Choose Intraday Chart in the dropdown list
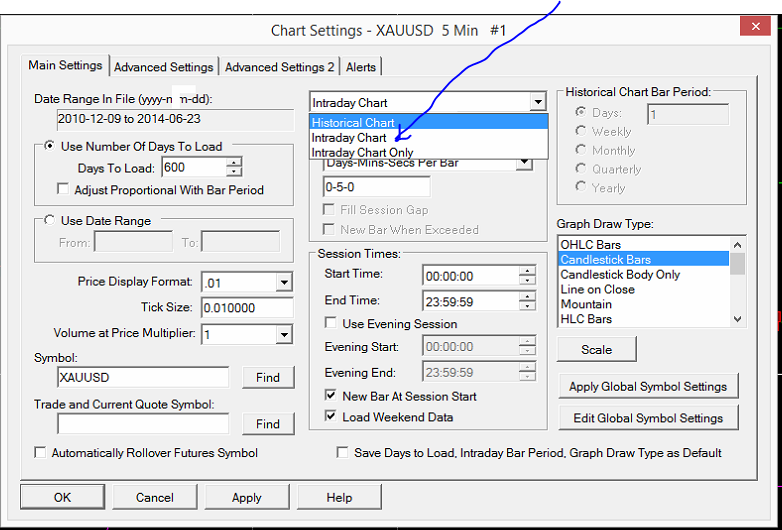 point(428,138)
